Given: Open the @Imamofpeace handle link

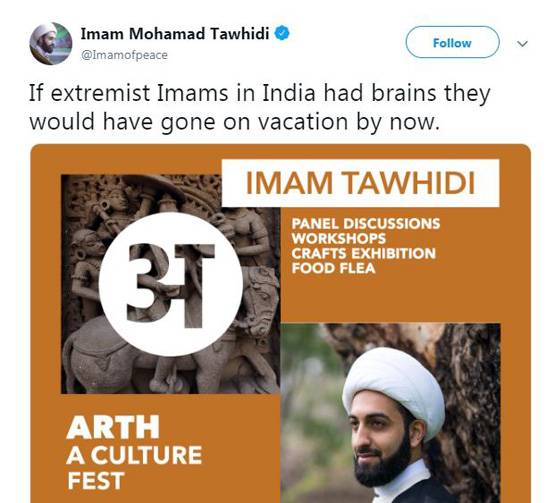Looking at the screenshot, I should click(124, 55).
